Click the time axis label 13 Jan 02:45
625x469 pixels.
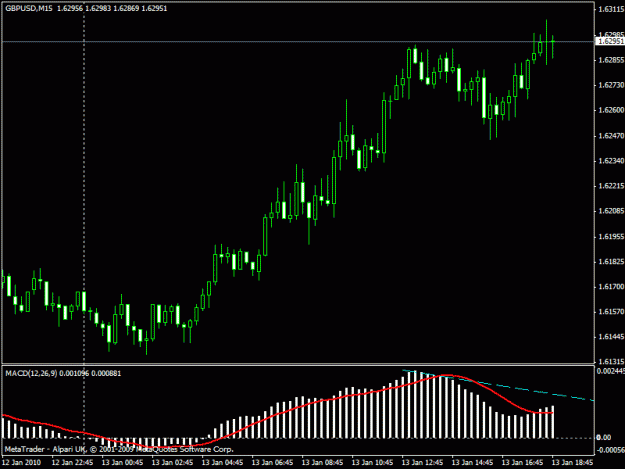[173, 463]
